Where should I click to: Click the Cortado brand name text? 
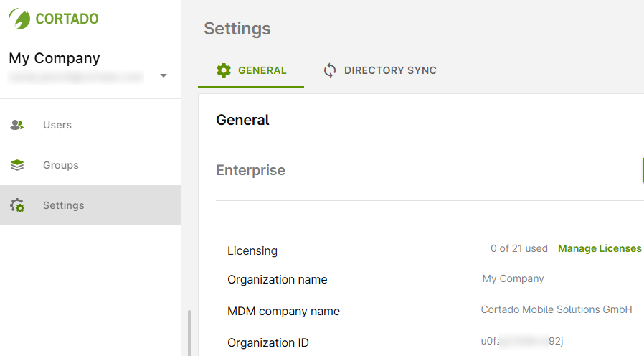[x=67, y=19]
